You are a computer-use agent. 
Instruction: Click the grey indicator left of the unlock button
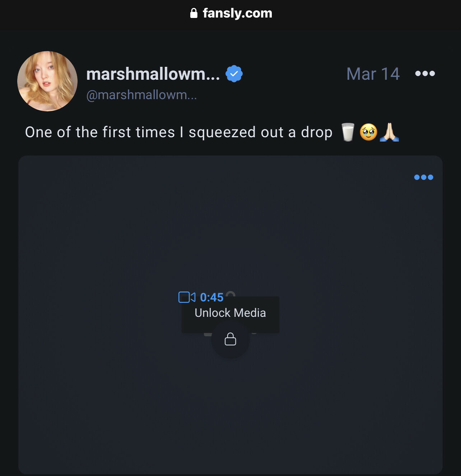tap(208, 334)
